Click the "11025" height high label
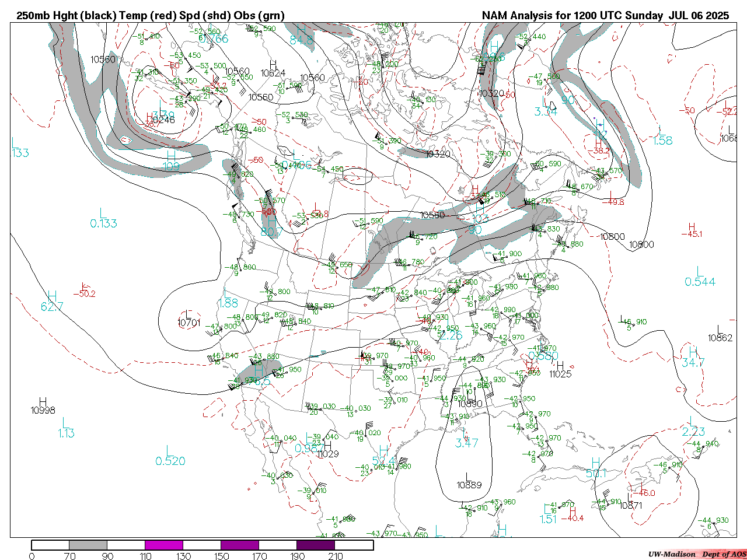The height and width of the screenshot is (560, 747). [x=560, y=374]
